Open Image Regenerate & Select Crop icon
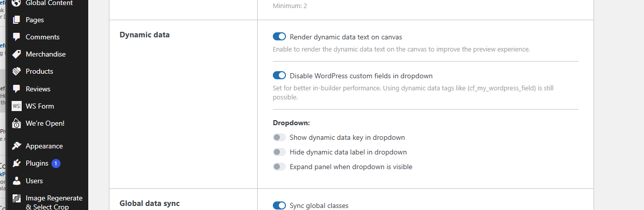Screen dimensions: 644x210 click(17, 199)
